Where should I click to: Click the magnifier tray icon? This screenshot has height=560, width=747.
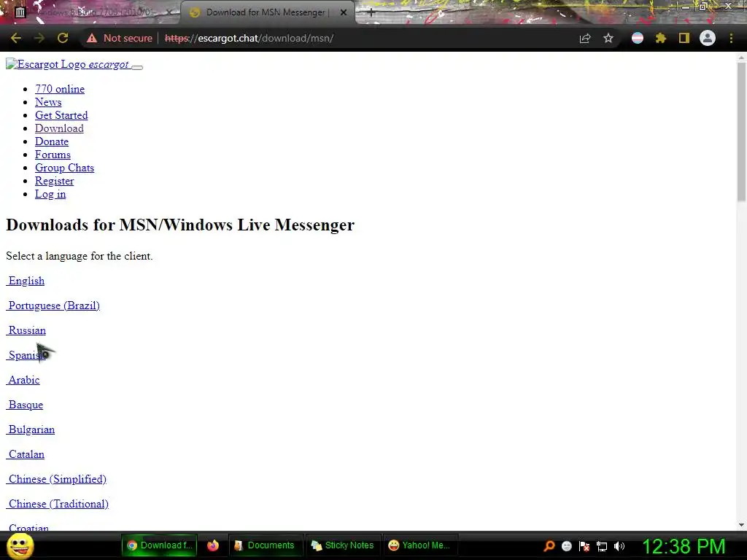coord(549,545)
